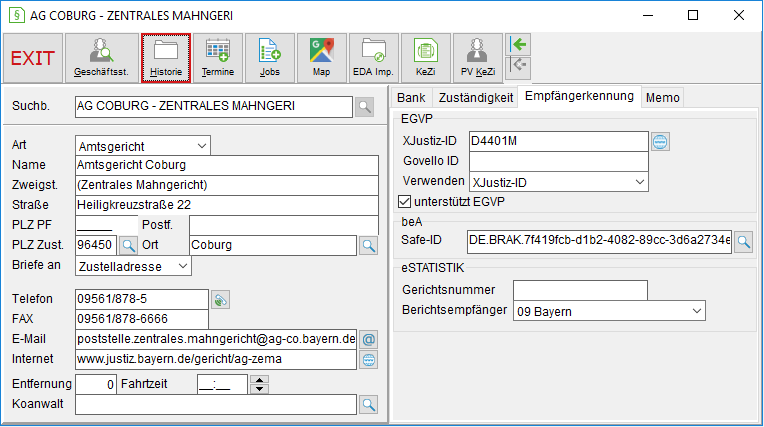Increase Fahrtzeit with the up arrow
This screenshot has width=764, height=427.
pyautogui.click(x=260, y=380)
